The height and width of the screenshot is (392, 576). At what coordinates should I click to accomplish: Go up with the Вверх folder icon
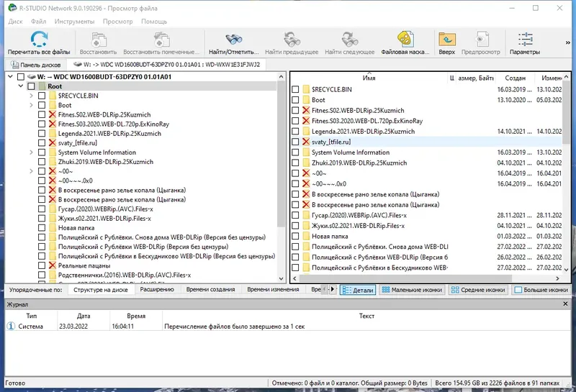(x=446, y=40)
